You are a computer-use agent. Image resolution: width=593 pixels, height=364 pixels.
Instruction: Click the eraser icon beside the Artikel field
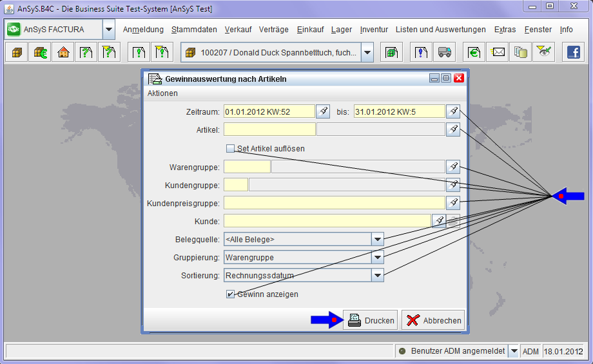click(453, 129)
